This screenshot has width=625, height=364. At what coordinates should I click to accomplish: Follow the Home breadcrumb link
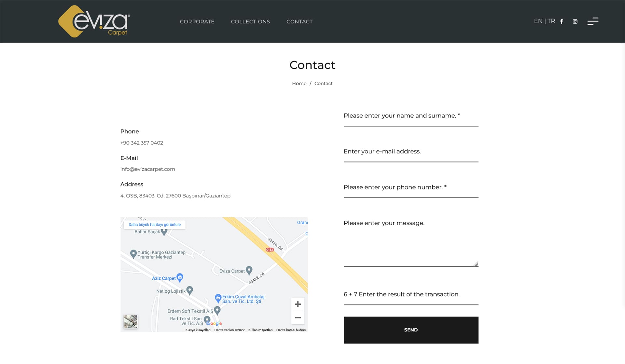(299, 84)
